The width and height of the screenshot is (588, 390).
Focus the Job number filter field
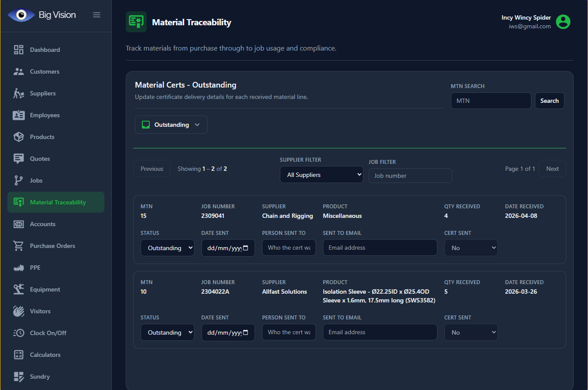pos(410,176)
